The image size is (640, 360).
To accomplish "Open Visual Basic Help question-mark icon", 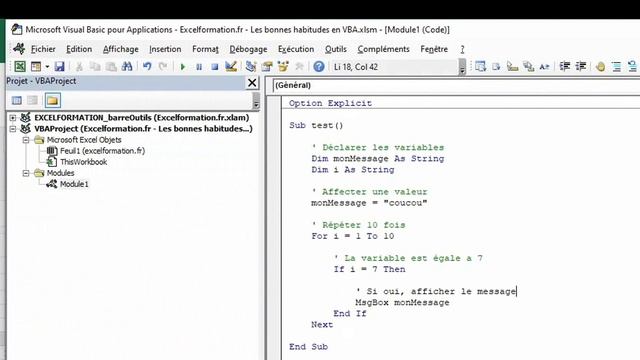I will pos(319,67).
